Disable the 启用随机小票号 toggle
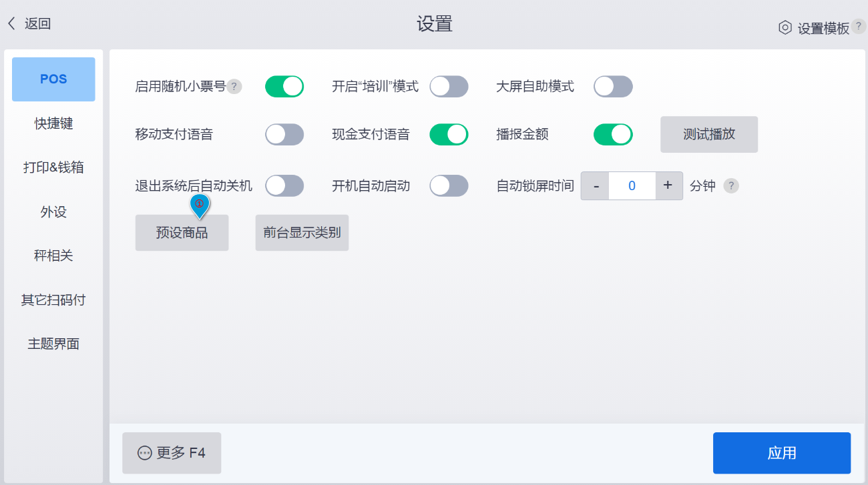The height and width of the screenshot is (485, 868). click(x=284, y=87)
